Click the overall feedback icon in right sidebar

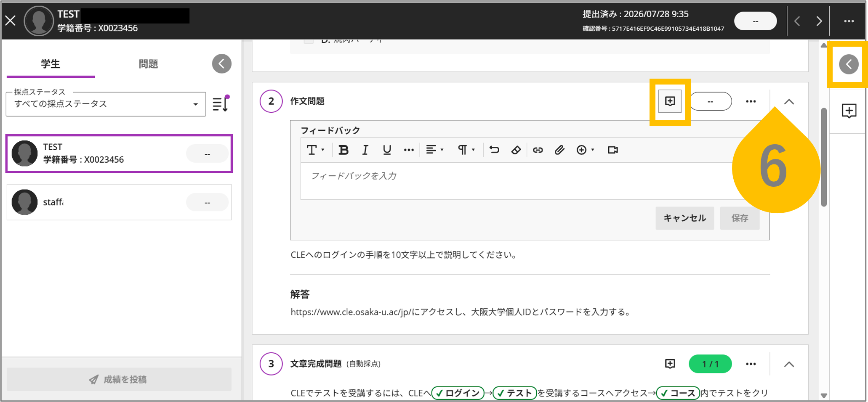coord(849,111)
